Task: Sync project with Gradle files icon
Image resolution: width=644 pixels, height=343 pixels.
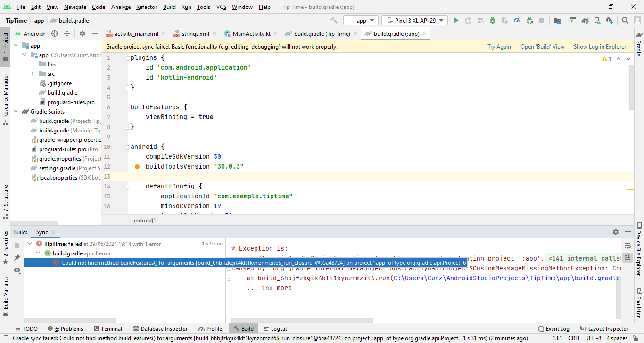Action: point(585,20)
